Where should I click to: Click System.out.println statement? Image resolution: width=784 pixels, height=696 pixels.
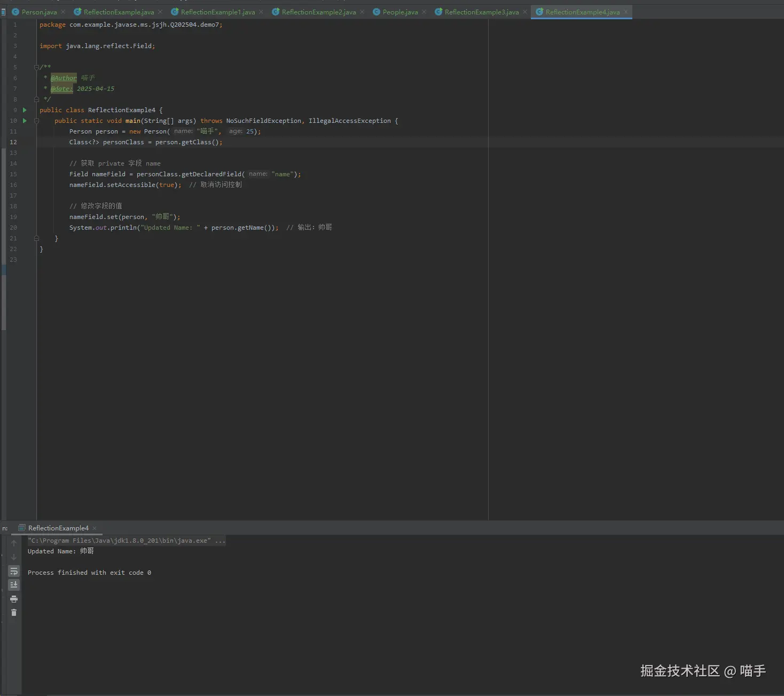point(174,228)
